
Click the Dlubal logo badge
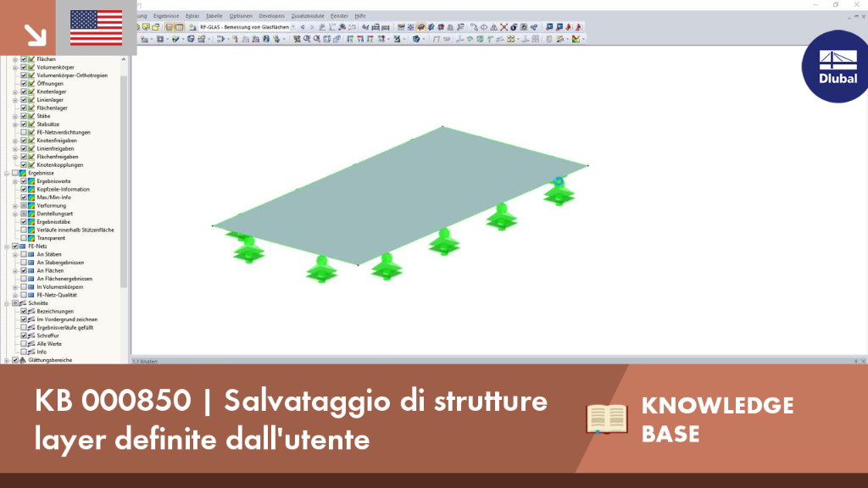click(x=835, y=66)
